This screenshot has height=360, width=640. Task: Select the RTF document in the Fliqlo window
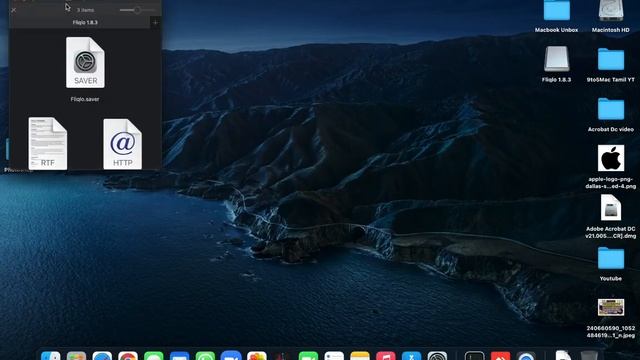coord(48,143)
